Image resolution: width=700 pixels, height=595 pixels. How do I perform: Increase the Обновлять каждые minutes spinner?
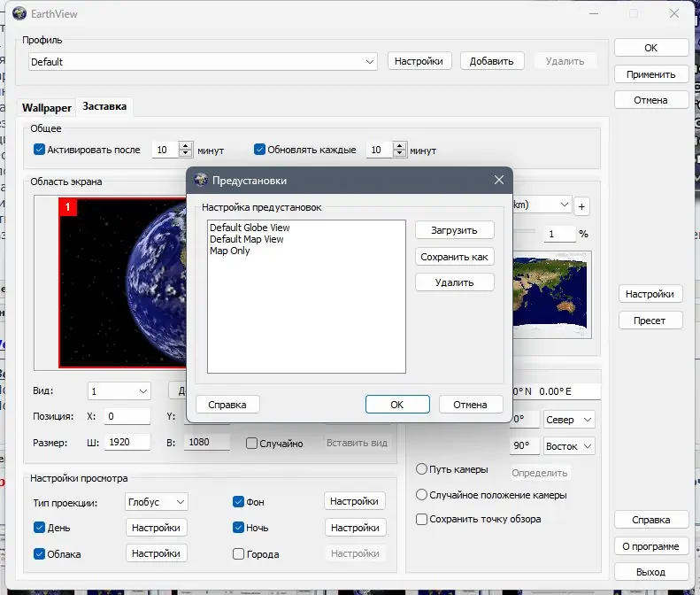pos(399,145)
